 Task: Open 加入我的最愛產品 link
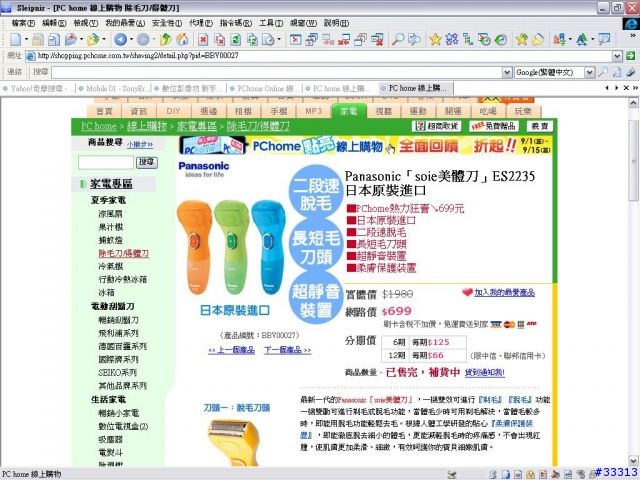coord(504,292)
